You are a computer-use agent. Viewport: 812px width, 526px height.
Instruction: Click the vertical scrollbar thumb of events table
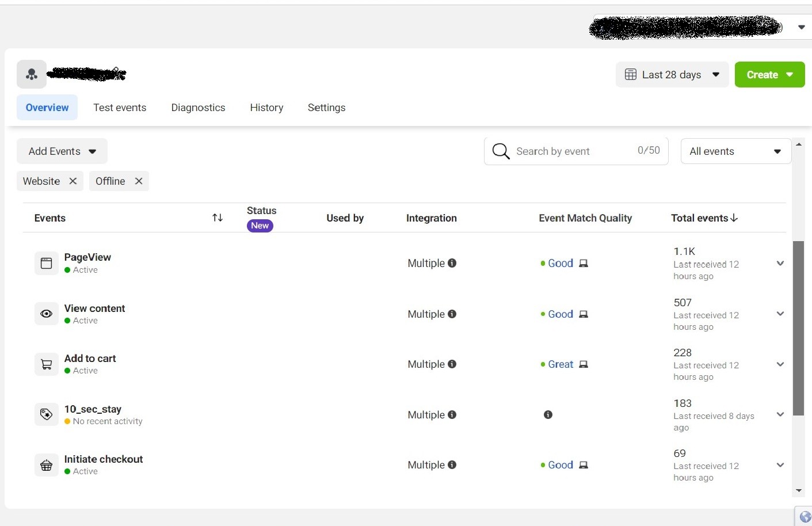pyautogui.click(x=798, y=328)
